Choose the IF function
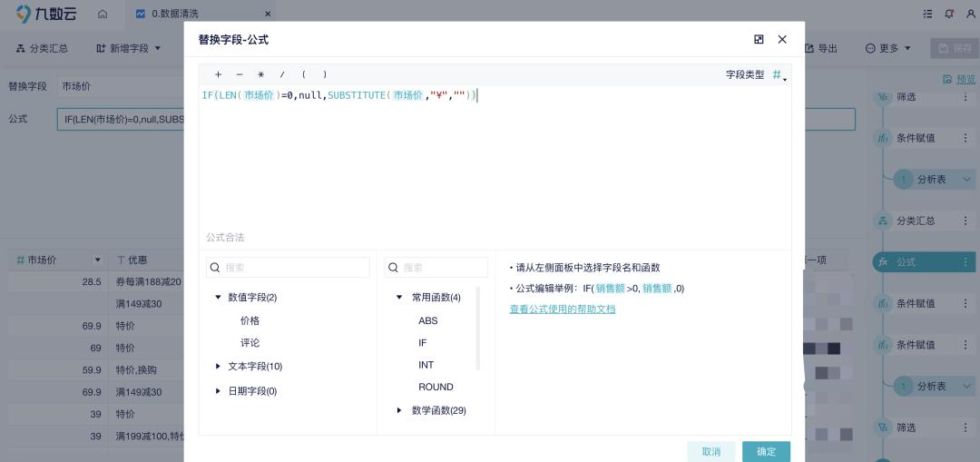The image size is (980, 462). (423, 343)
